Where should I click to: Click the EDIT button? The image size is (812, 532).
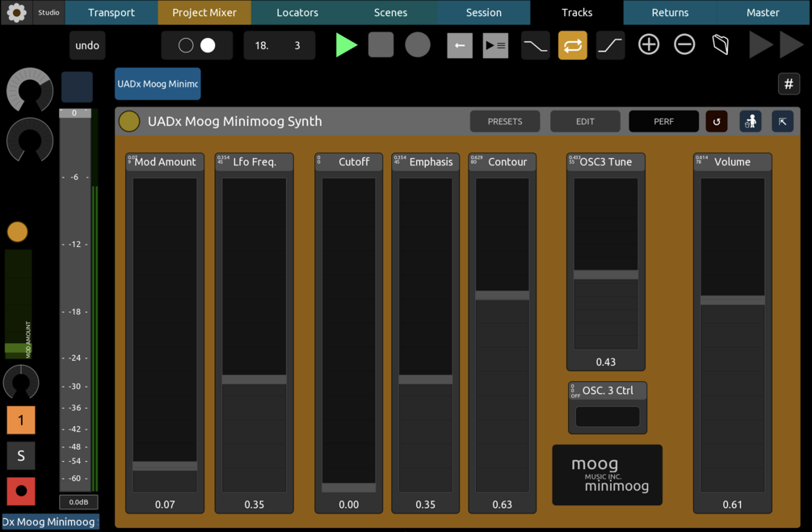point(585,122)
